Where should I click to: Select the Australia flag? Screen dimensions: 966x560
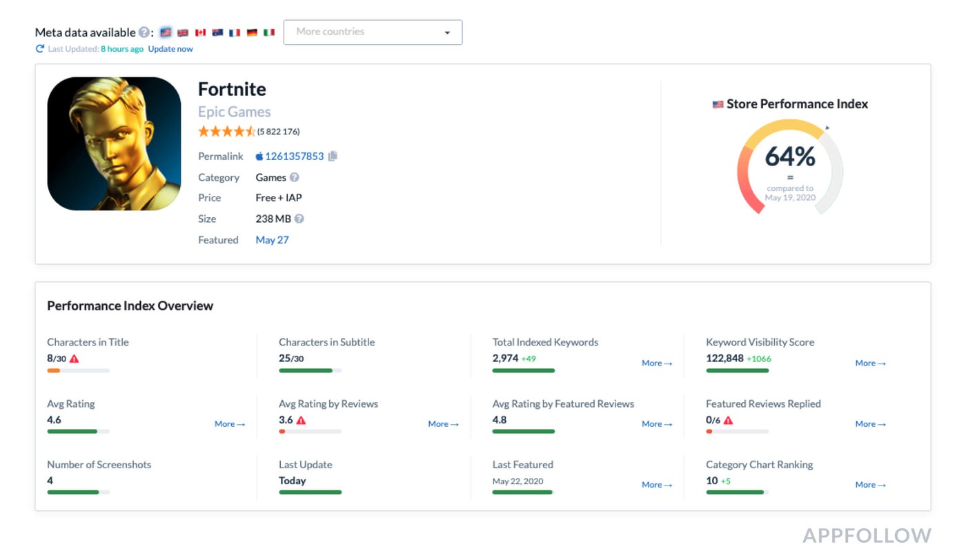(x=217, y=32)
